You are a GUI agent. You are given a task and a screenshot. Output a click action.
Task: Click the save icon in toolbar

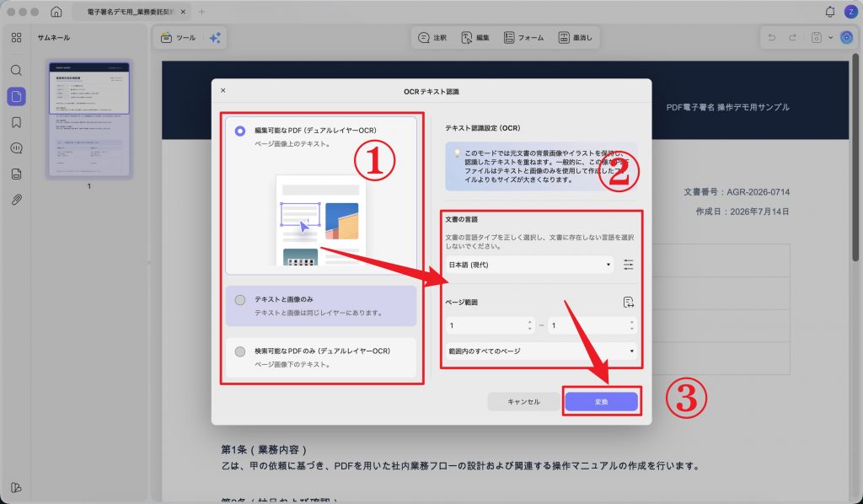click(816, 37)
